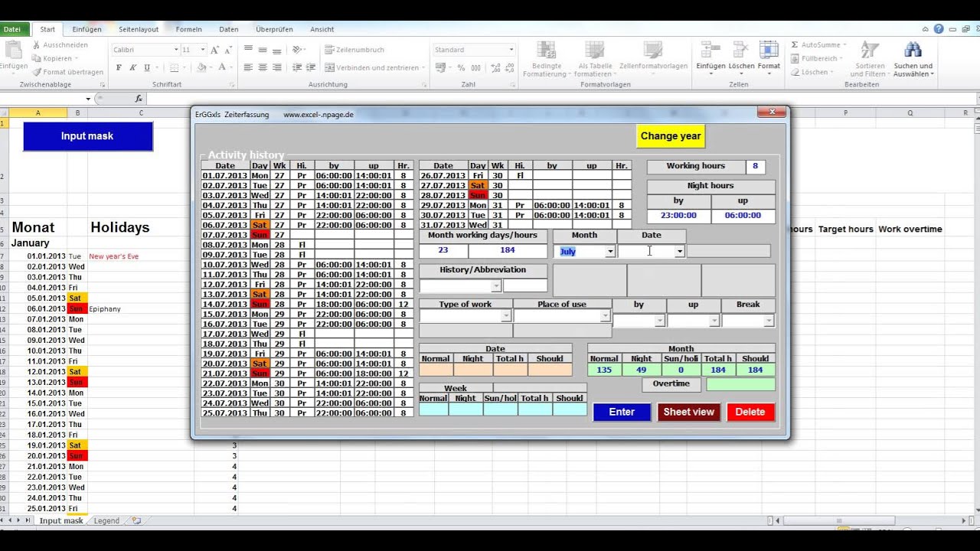The image size is (980, 551).
Task: Open the Calibri font name dropdown
Action: [x=175, y=50]
